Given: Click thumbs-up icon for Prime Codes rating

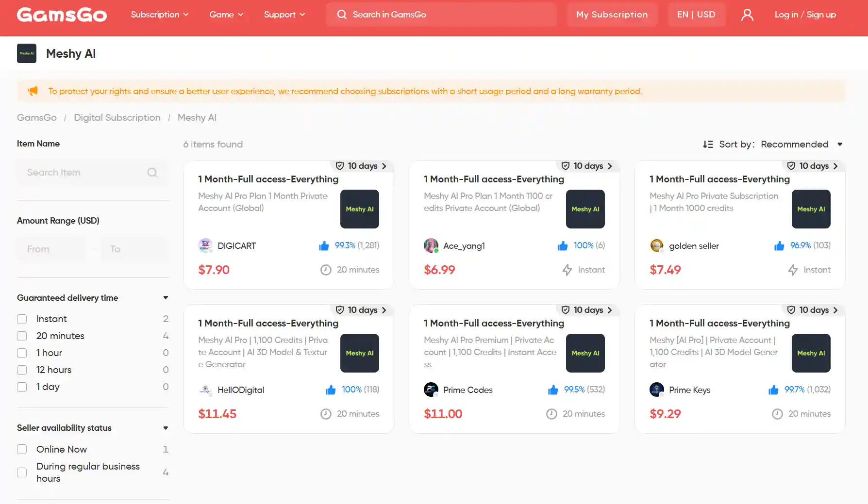Looking at the screenshot, I should [553, 390].
